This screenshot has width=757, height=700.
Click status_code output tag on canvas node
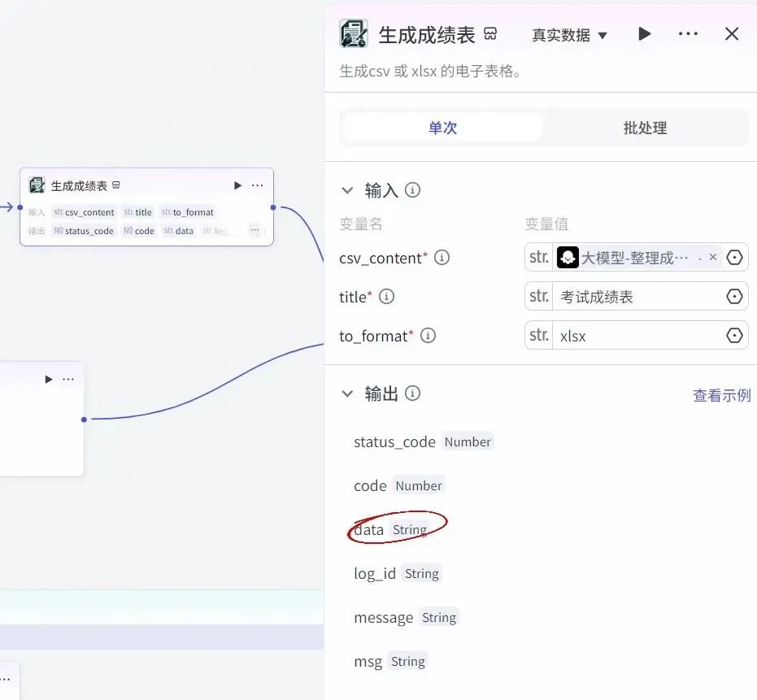tap(84, 231)
